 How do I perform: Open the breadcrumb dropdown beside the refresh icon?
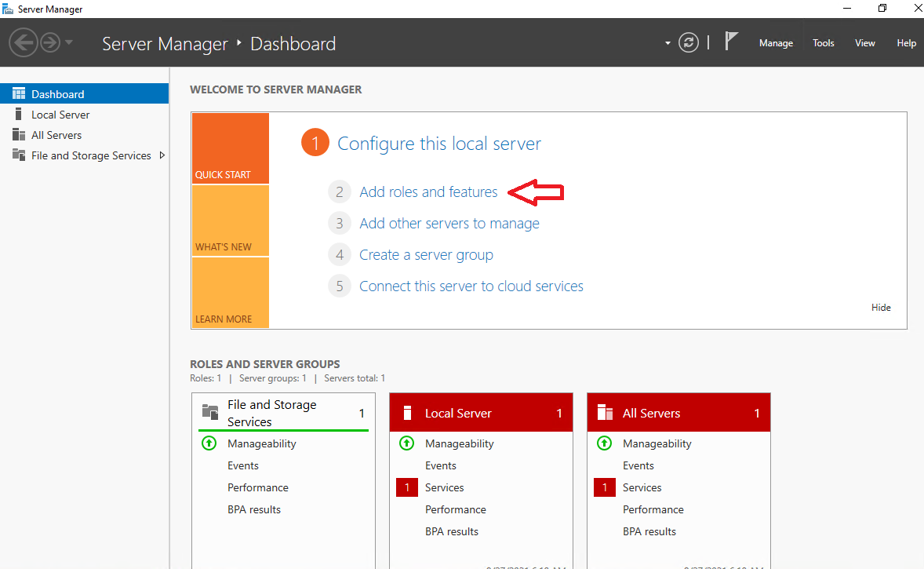coord(667,43)
